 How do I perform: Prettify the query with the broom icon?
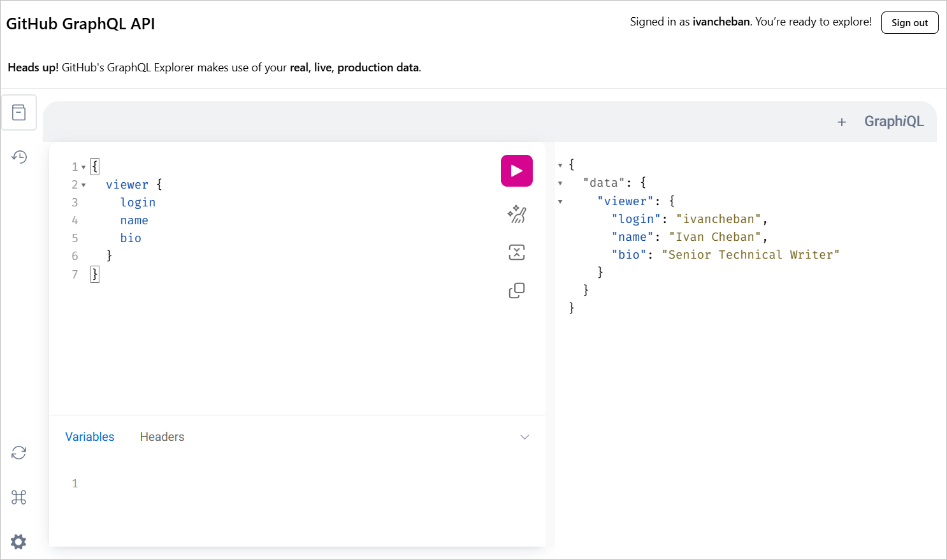pos(516,214)
